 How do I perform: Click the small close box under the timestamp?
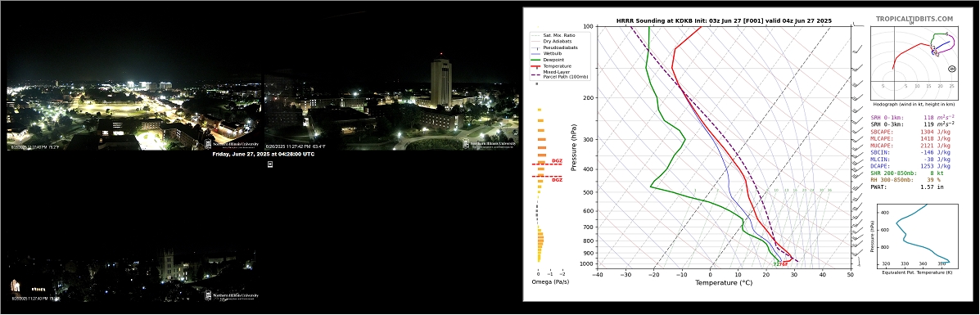(270, 164)
